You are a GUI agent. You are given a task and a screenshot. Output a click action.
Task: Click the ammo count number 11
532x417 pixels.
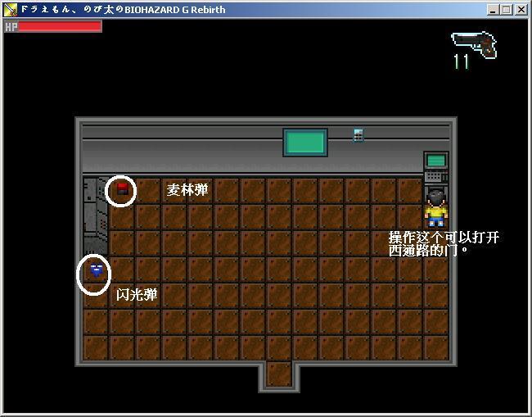tap(462, 61)
